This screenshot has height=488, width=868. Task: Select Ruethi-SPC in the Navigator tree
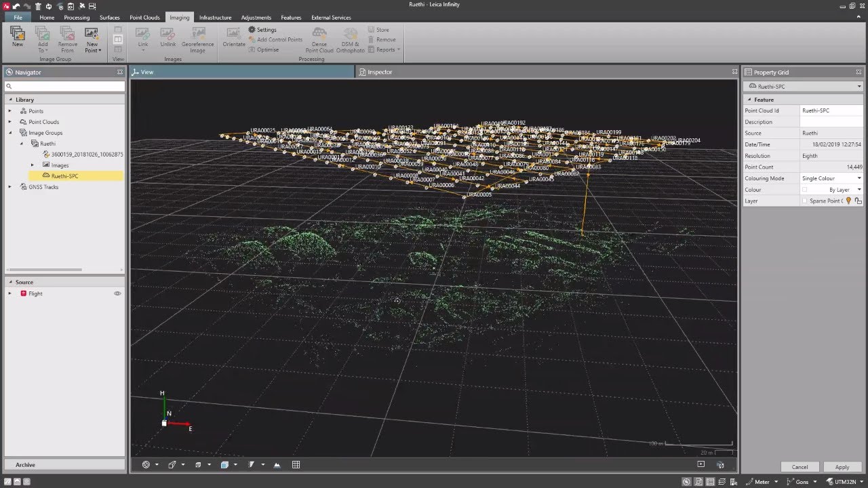[x=65, y=176]
